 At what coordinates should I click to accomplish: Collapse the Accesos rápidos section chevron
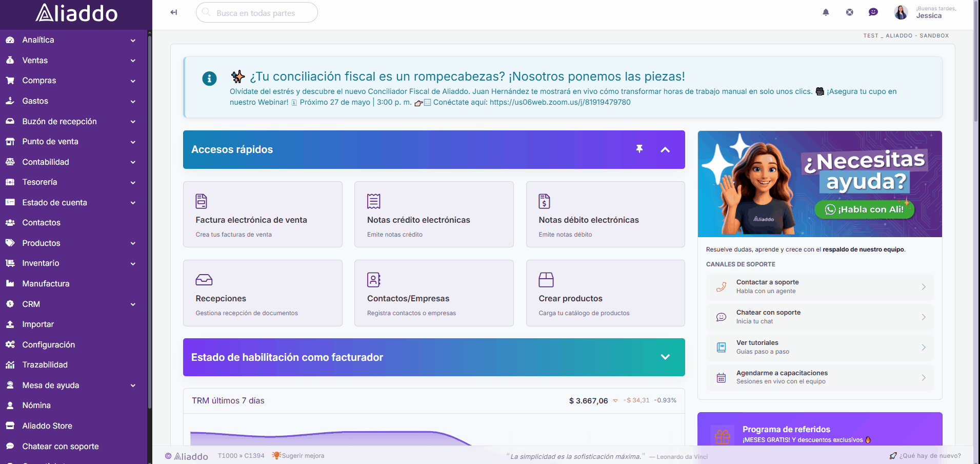pos(665,149)
